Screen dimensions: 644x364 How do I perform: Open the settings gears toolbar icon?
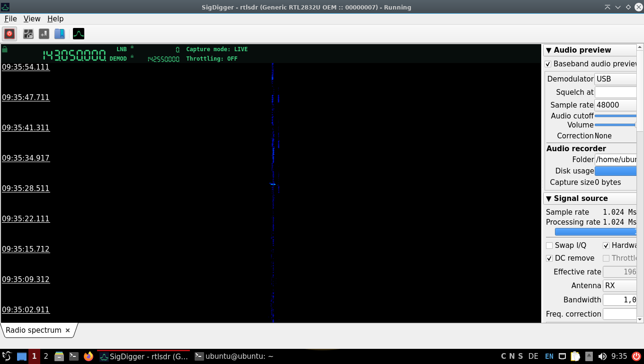(28, 34)
